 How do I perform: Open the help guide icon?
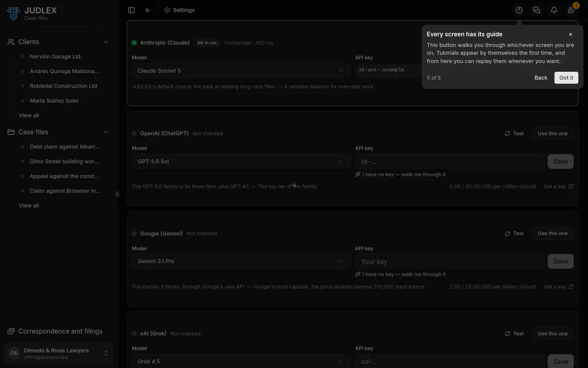(519, 10)
